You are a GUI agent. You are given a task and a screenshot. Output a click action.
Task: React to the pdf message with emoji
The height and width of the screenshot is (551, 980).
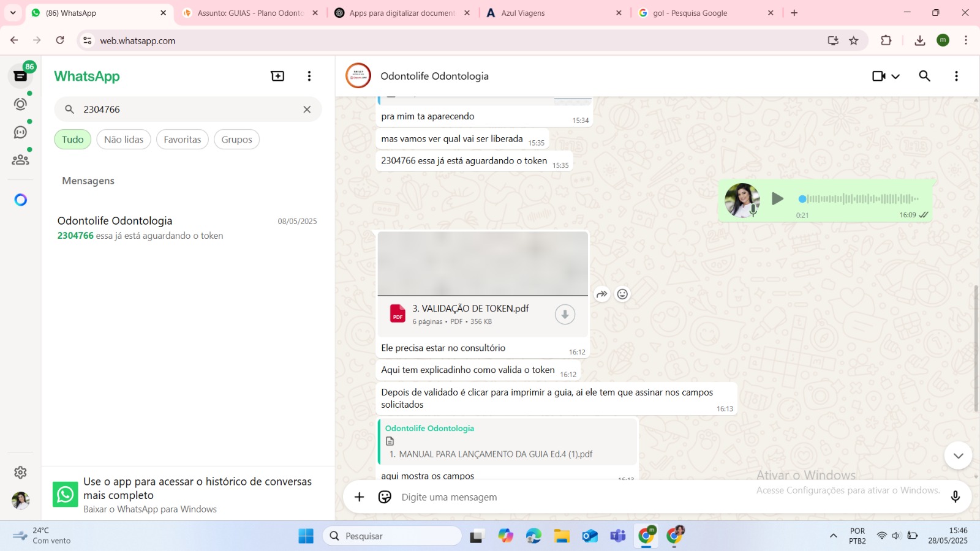click(x=622, y=294)
